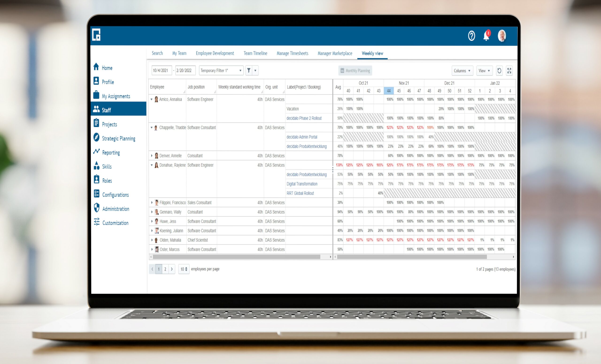Open the Customization section
601x364 pixels.
tap(115, 223)
